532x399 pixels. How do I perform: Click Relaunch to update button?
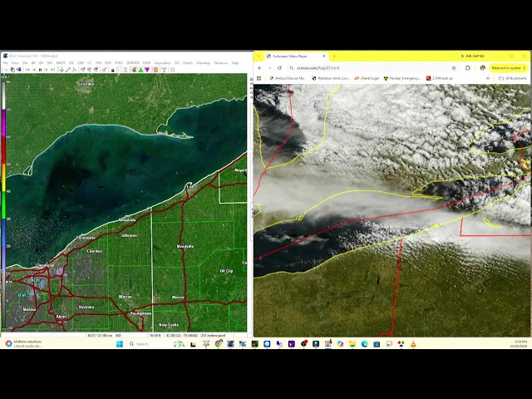pyautogui.click(x=508, y=68)
